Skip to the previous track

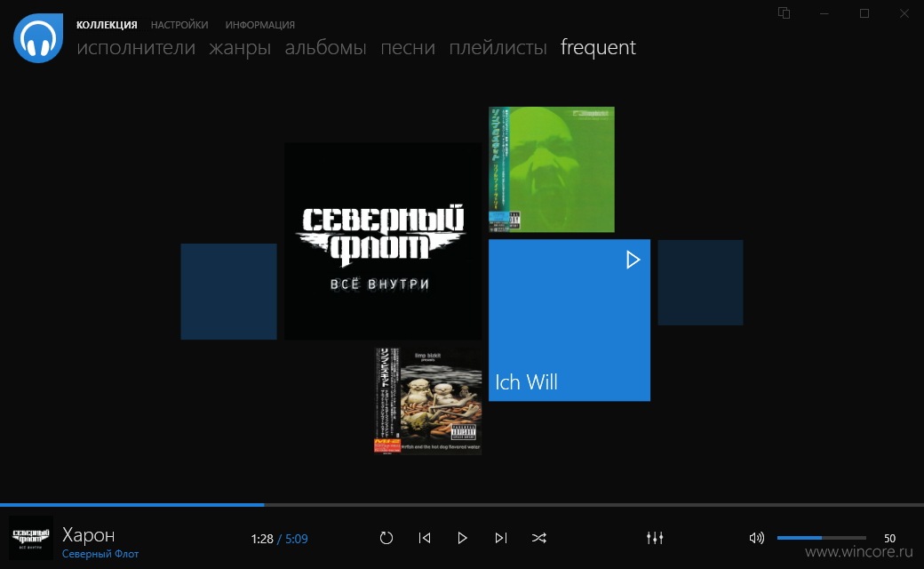tap(425, 538)
